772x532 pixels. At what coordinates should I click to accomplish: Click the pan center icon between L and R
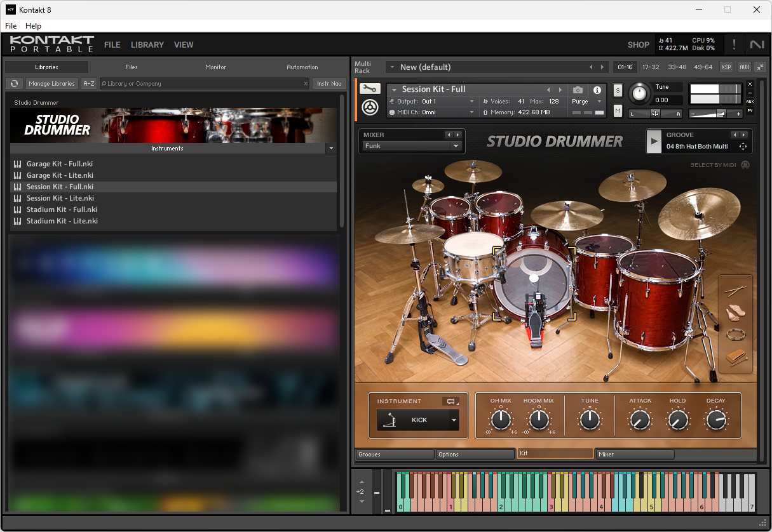pos(655,114)
